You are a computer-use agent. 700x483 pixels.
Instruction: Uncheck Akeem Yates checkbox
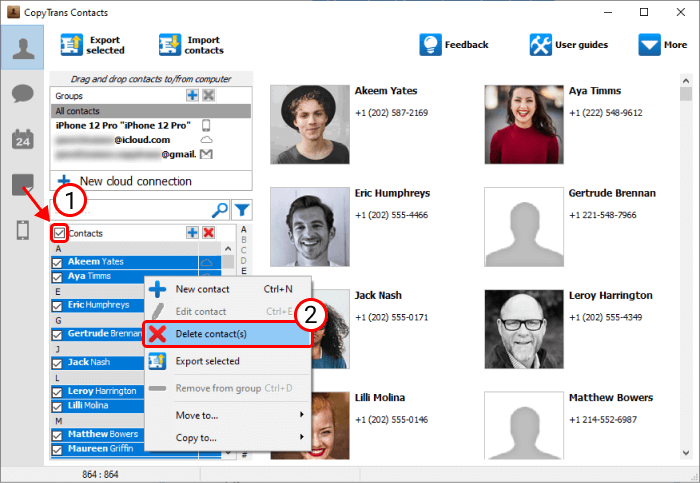pyautogui.click(x=57, y=262)
